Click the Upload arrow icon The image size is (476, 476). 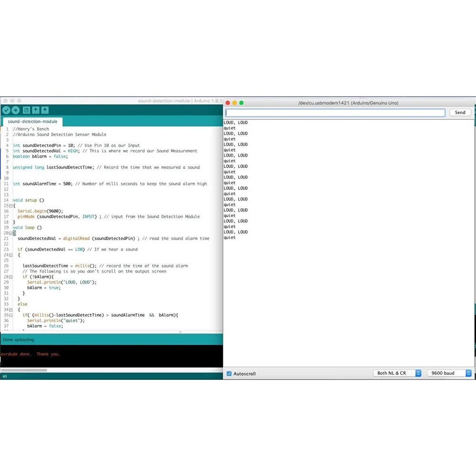pos(16,110)
